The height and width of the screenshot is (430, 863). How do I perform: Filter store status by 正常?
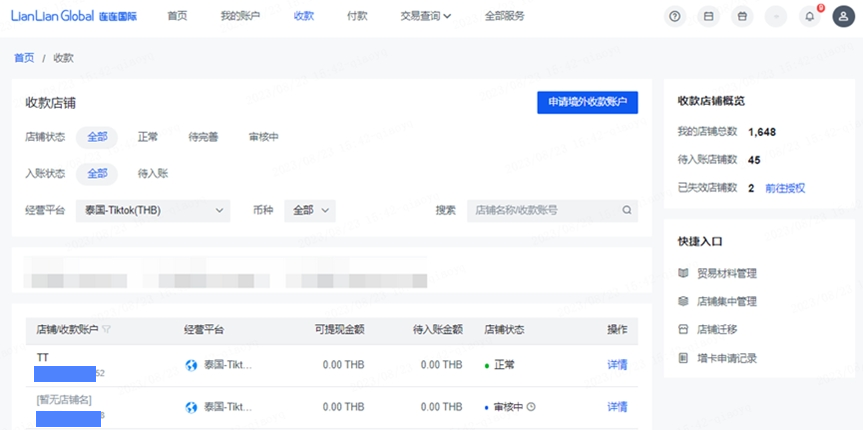148,138
